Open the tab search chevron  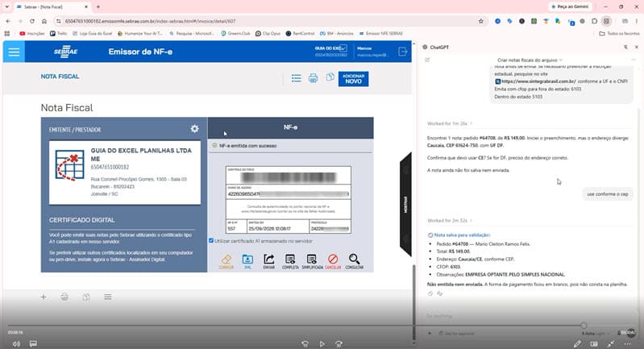[x=7, y=7]
